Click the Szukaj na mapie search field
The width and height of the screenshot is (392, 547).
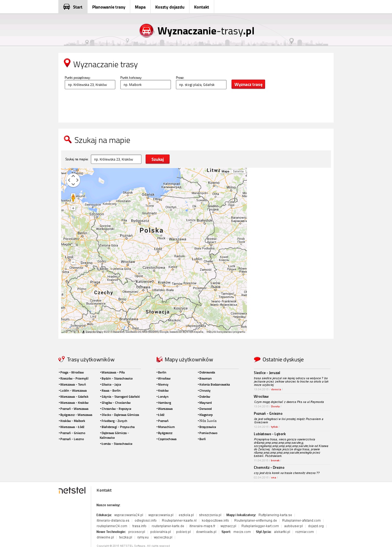click(x=116, y=159)
